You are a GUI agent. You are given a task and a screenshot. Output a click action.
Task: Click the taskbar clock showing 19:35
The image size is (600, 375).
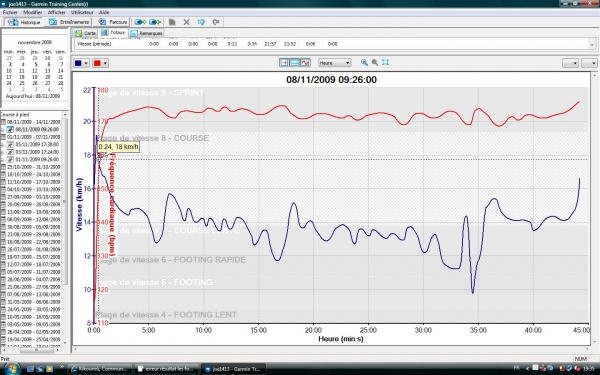[589, 369]
